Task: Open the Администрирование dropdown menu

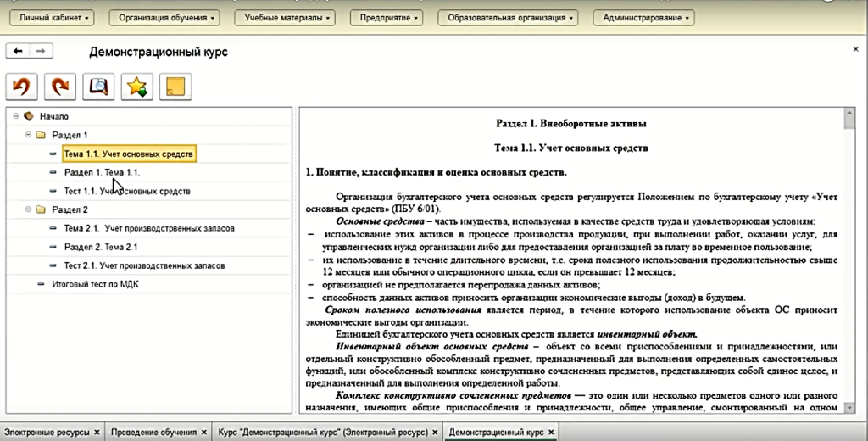Action: point(644,18)
